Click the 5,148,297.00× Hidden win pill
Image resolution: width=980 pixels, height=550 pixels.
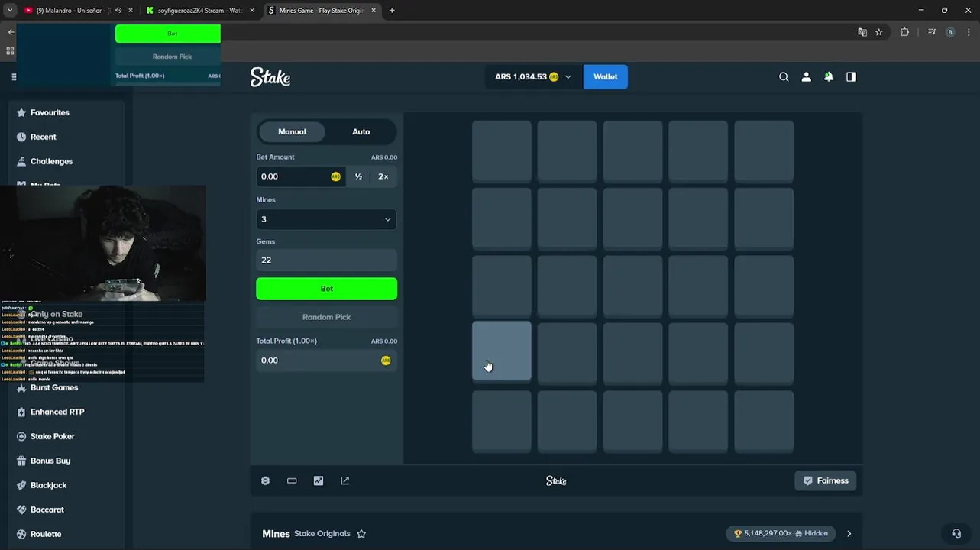(x=781, y=534)
